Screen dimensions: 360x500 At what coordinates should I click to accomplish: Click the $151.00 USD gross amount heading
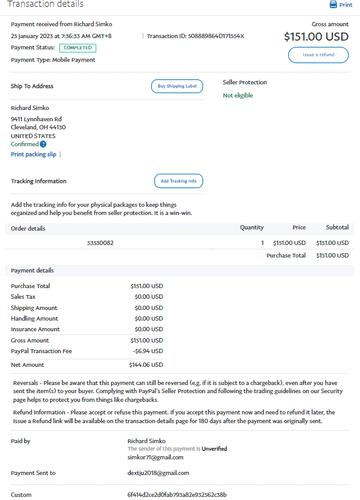pos(316,37)
